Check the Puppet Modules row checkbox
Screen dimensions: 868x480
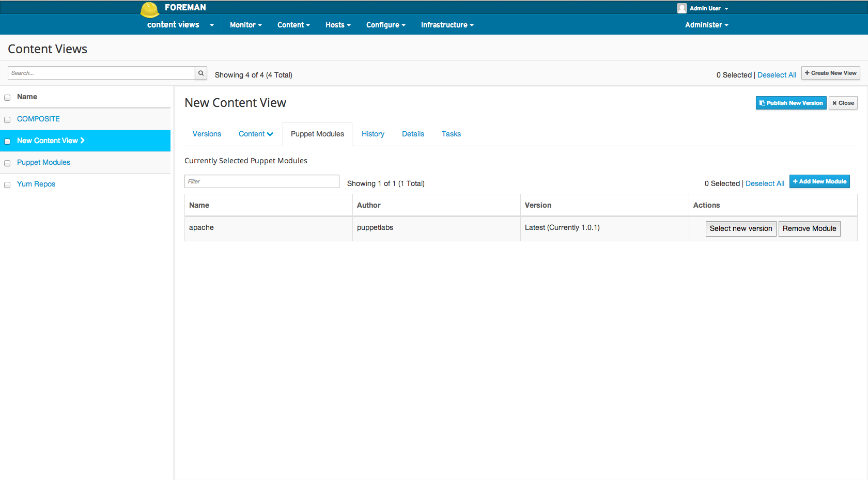[x=7, y=163]
